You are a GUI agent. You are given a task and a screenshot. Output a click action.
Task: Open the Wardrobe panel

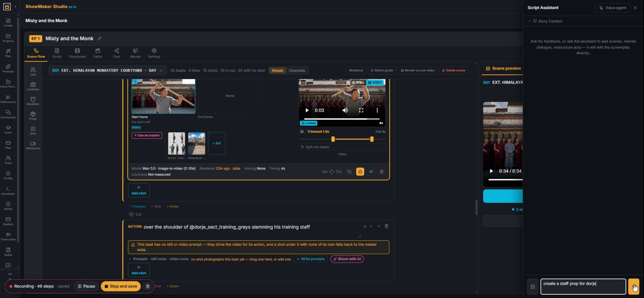pos(33,101)
